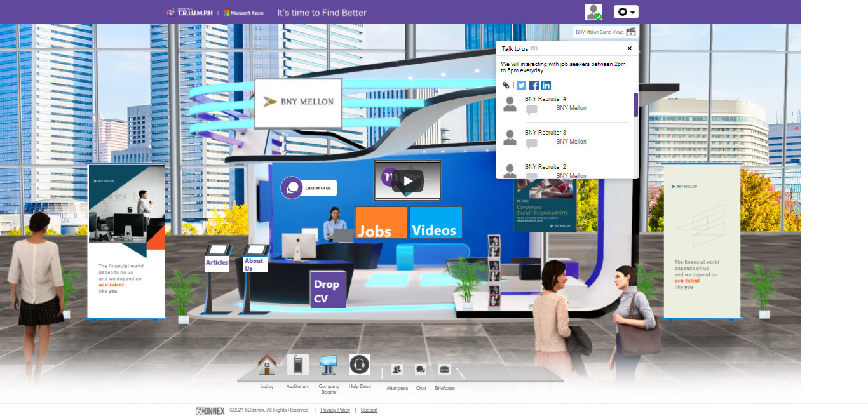Image resolution: width=868 pixels, height=416 pixels.
Task: Open the Videos tile
Action: click(436, 222)
